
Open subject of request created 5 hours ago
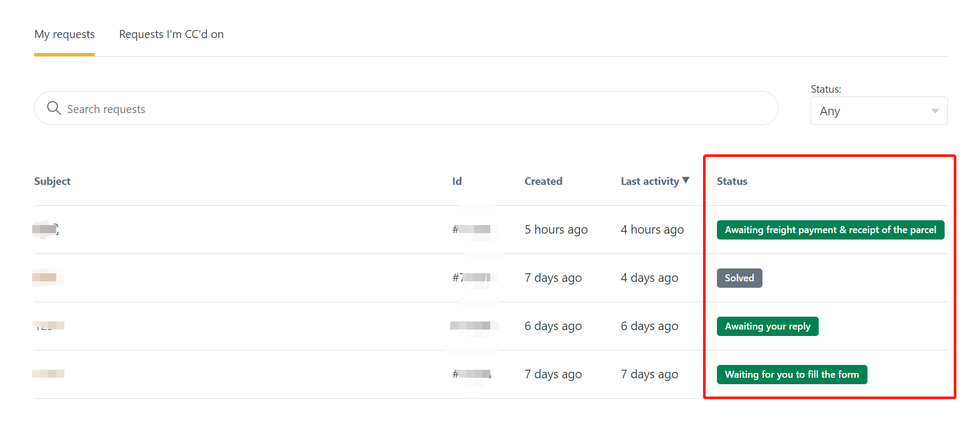(x=46, y=229)
